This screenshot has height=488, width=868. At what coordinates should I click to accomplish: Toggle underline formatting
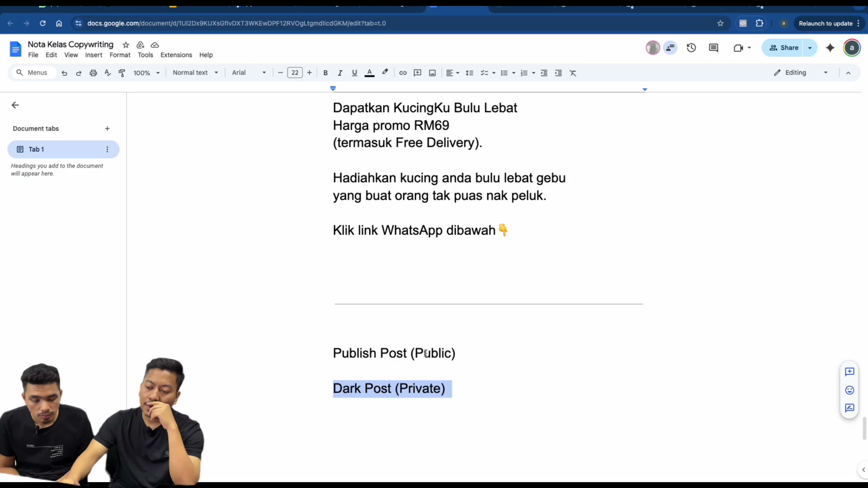click(354, 73)
